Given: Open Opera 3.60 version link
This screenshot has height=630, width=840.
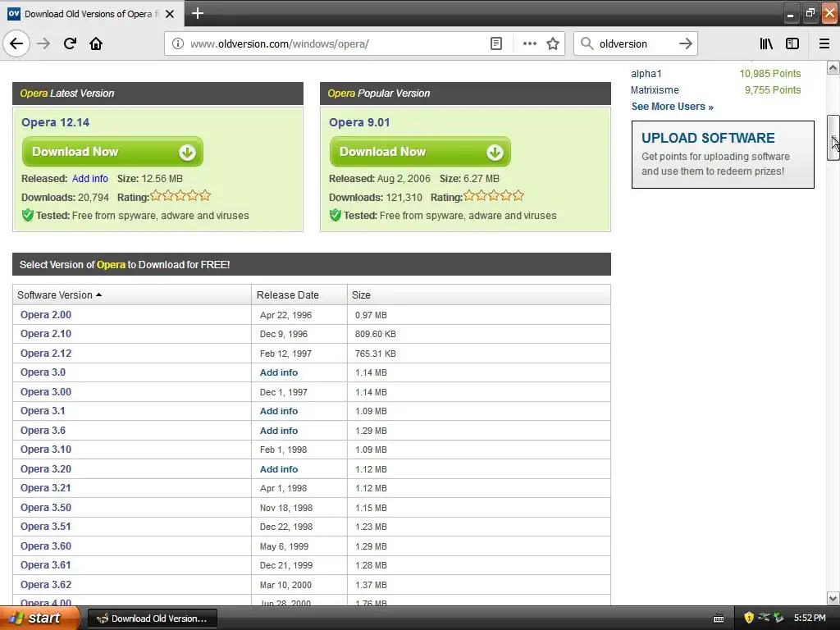Looking at the screenshot, I should point(46,546).
